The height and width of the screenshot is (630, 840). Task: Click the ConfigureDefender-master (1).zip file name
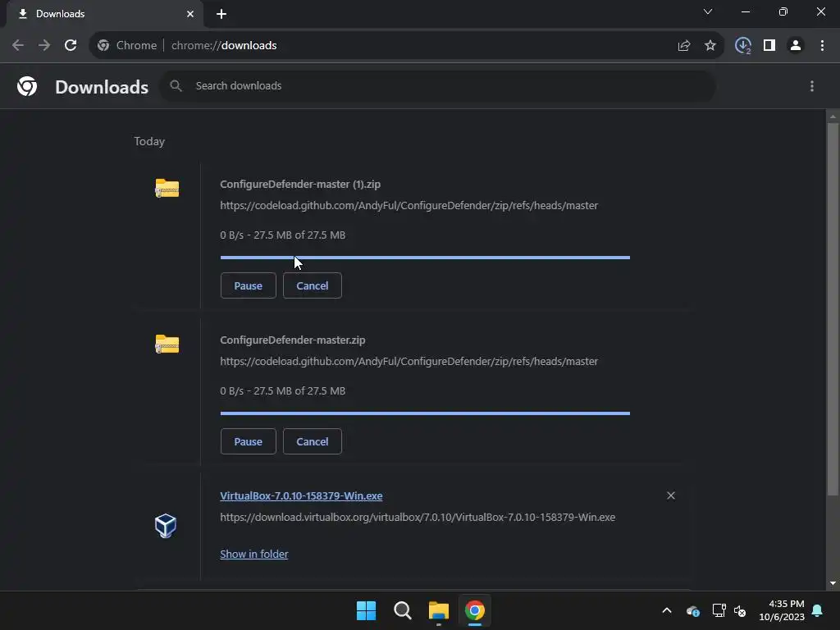(300, 185)
